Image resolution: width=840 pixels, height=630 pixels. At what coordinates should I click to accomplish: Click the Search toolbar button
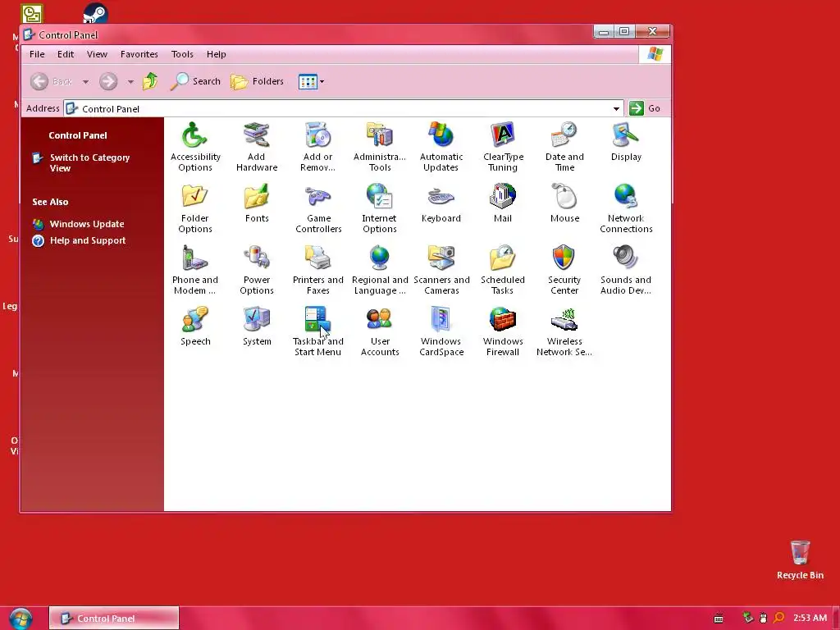(x=195, y=81)
